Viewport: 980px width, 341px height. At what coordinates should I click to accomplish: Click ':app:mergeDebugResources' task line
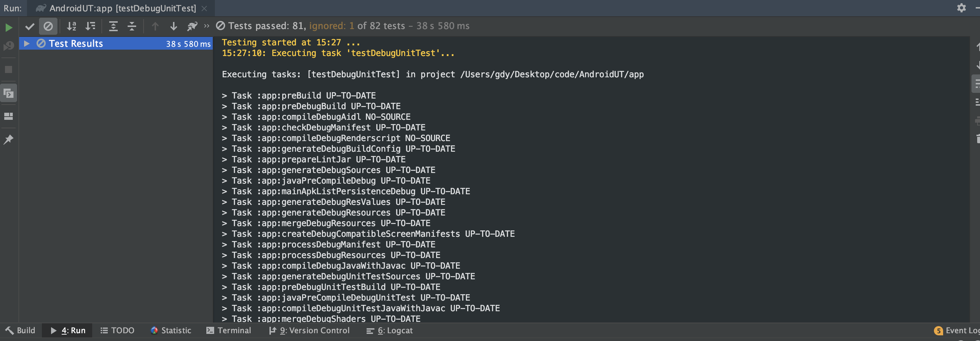pyautogui.click(x=326, y=224)
